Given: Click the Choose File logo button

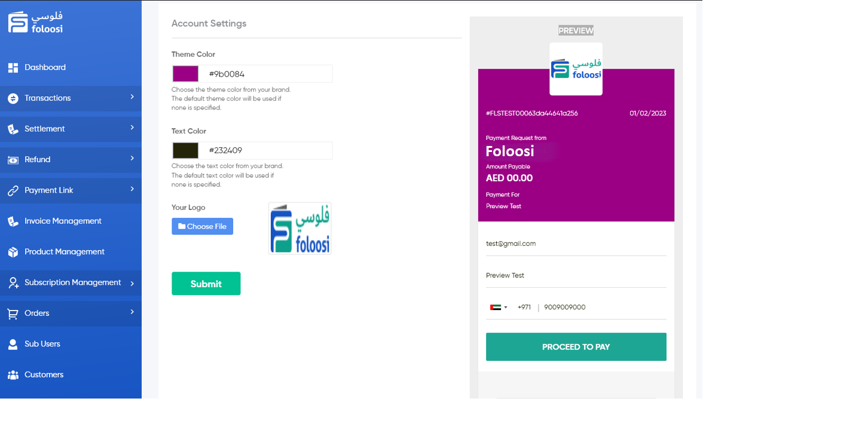Looking at the screenshot, I should (x=202, y=226).
